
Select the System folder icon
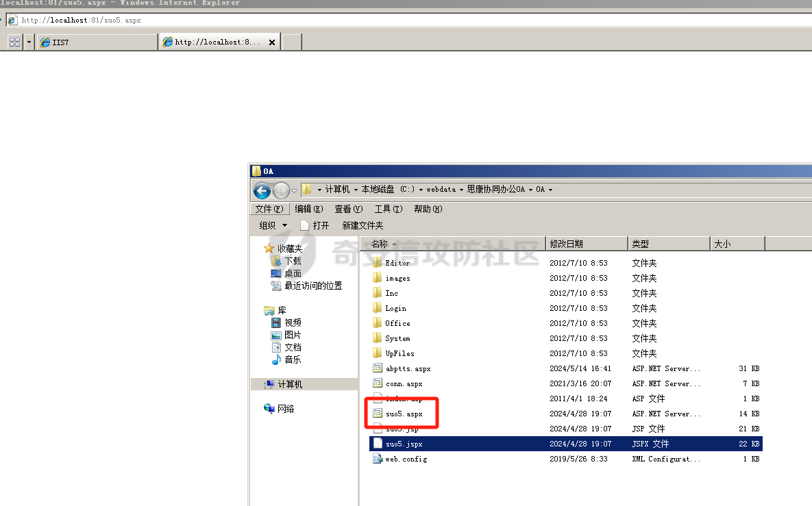tap(377, 338)
